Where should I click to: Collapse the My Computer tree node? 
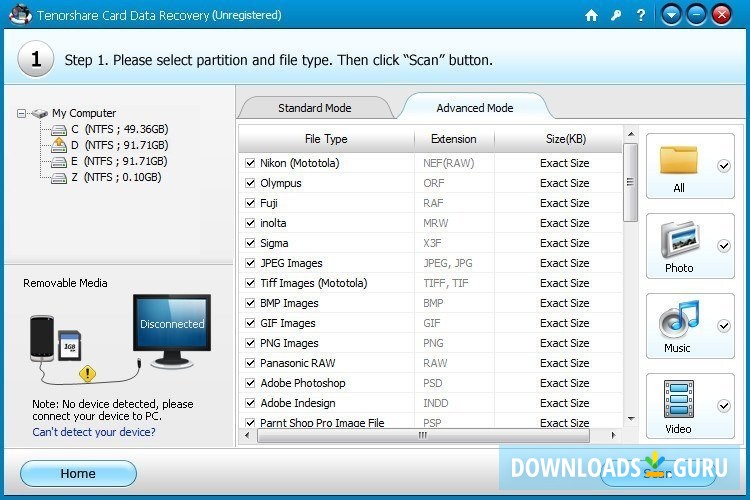21,113
